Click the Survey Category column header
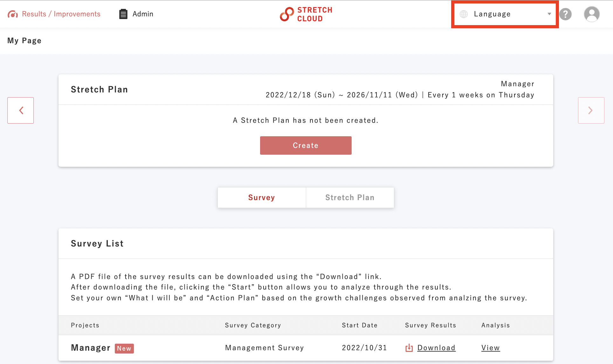 (253, 325)
